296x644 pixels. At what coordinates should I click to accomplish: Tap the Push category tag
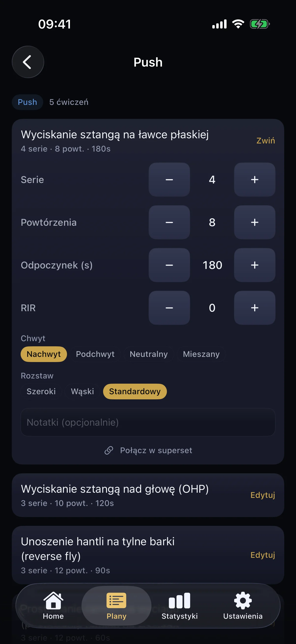coord(27,102)
